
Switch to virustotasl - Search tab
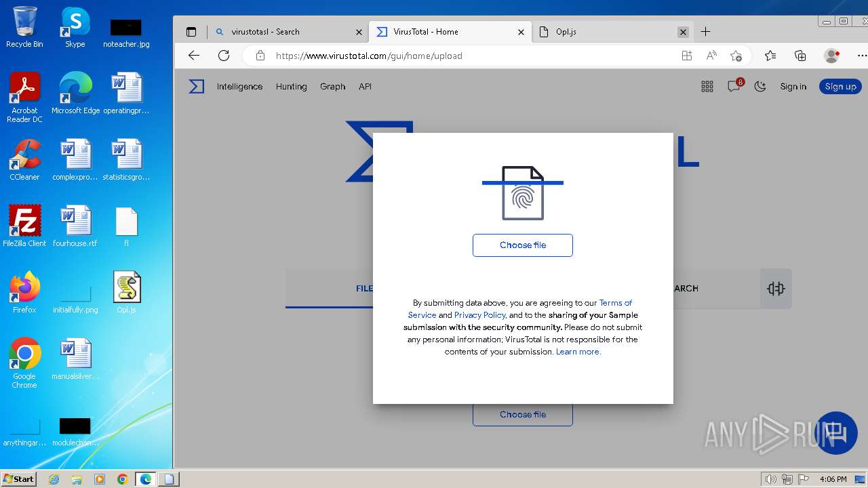click(x=287, y=32)
